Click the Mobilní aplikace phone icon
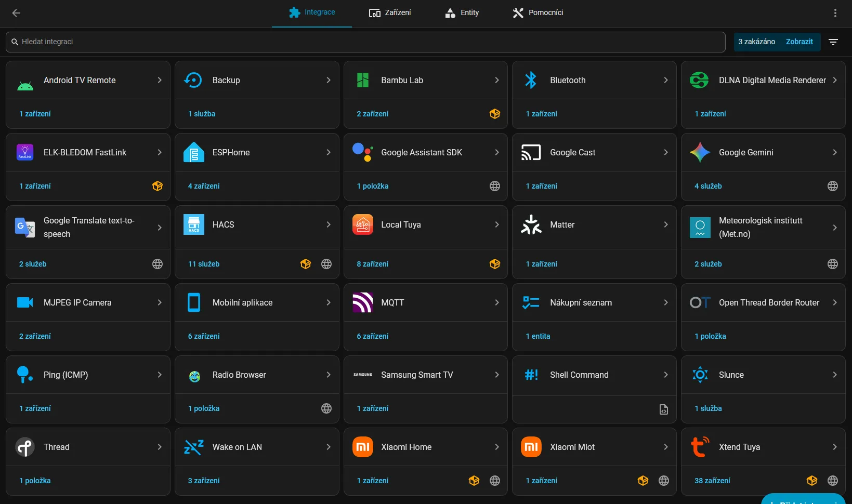Screen dimensions: 852x504 pyautogui.click(x=193, y=302)
